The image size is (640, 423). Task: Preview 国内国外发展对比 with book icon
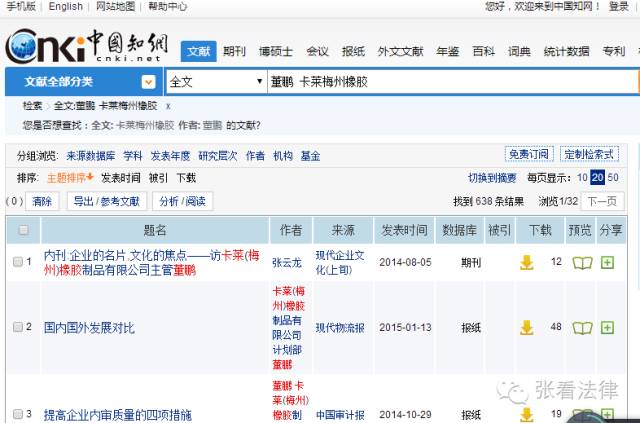pos(582,328)
